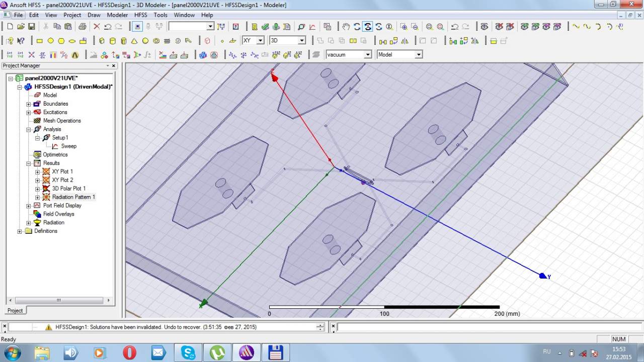Viewport: 644px width, 362px height.
Task: Open the vacuum material dropdown
Action: click(x=368, y=54)
